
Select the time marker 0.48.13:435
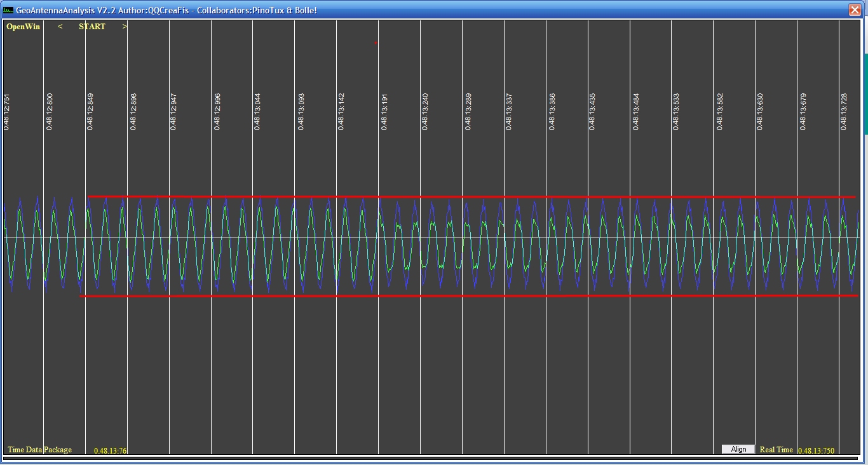click(x=593, y=112)
